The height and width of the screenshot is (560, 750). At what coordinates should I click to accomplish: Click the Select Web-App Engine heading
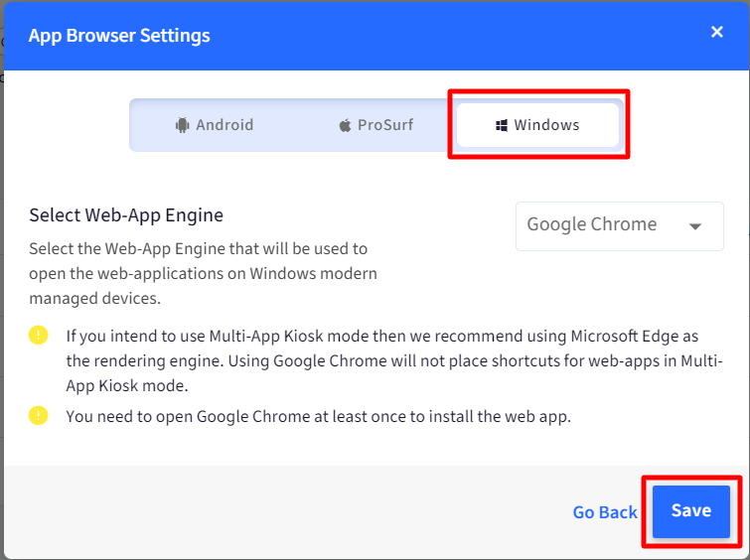pyautogui.click(x=126, y=215)
